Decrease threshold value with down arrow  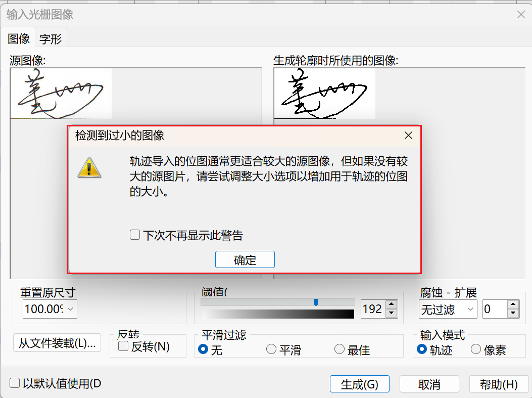coord(392,313)
